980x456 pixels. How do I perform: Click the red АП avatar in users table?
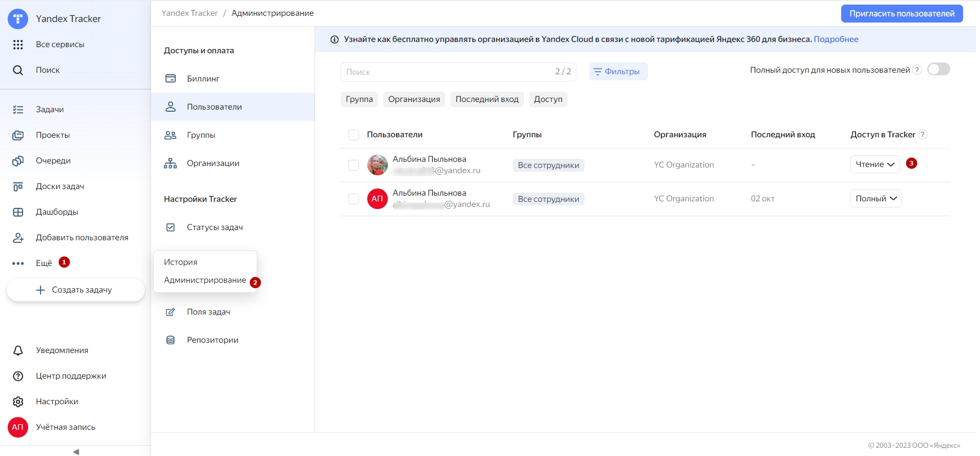pos(378,199)
